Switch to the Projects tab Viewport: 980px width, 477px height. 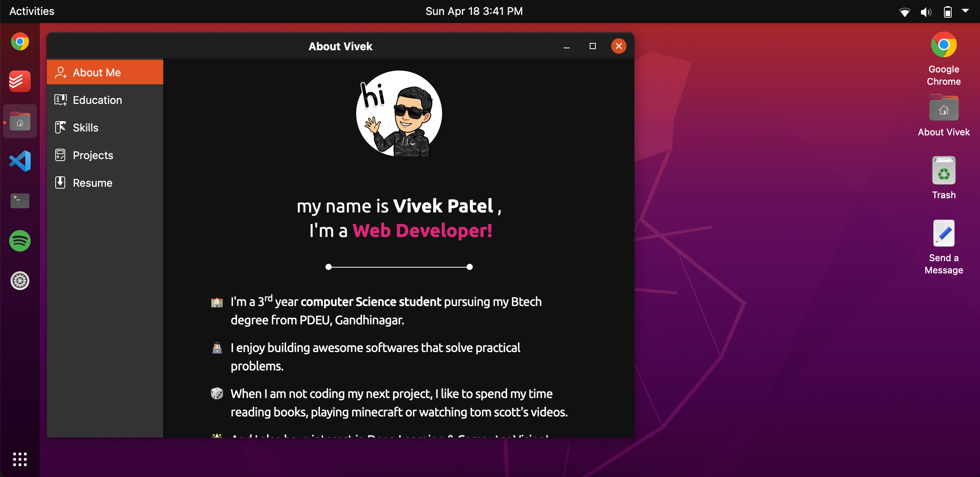pos(105,155)
